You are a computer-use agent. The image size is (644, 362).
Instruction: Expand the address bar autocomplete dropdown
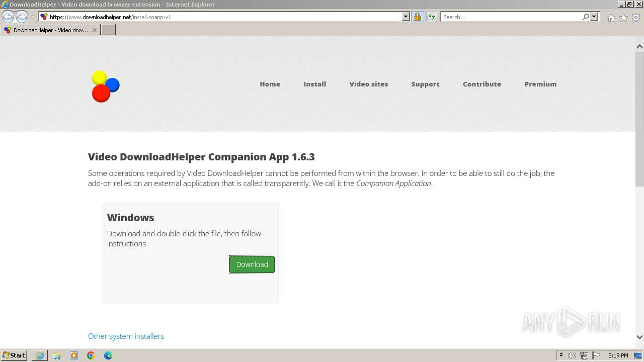(406, 17)
